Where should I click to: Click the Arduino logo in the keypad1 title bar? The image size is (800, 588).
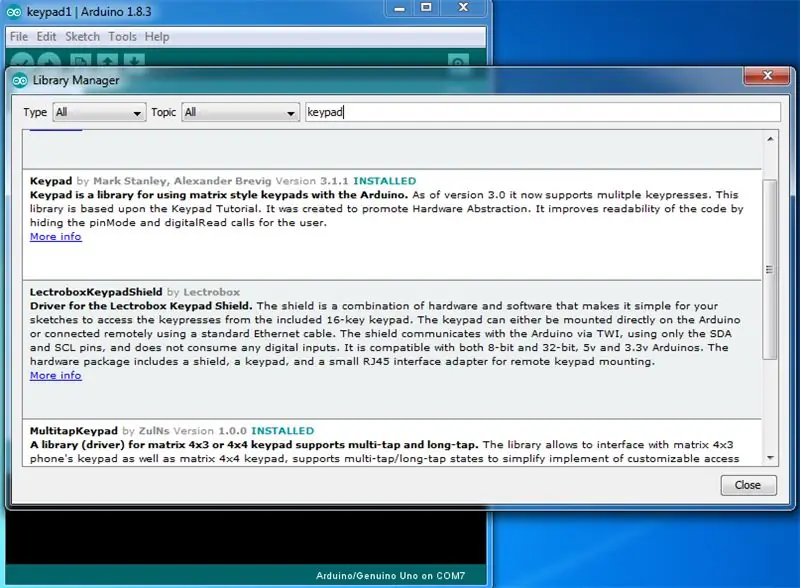(14, 11)
